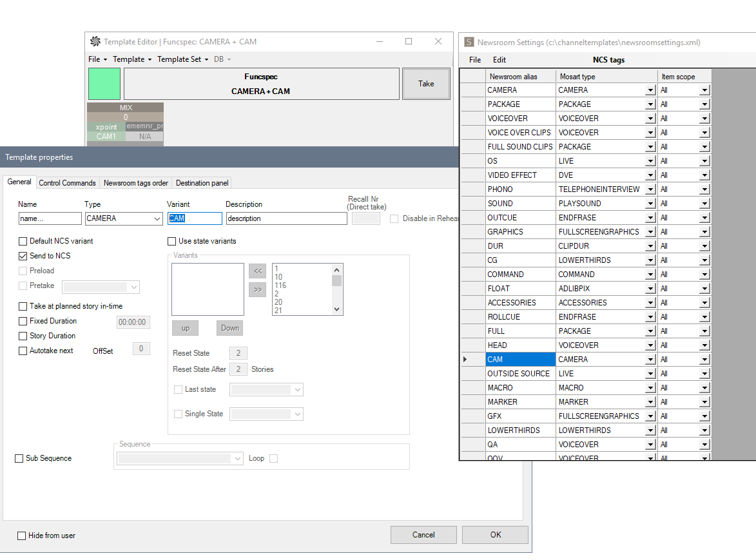Click the Description text field
756x560 pixels.
pyautogui.click(x=286, y=218)
